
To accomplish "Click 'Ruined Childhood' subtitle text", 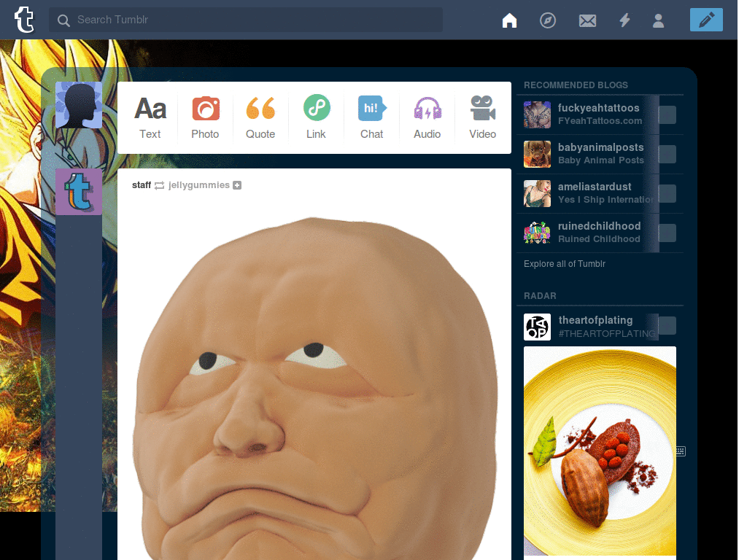I will tap(599, 239).
